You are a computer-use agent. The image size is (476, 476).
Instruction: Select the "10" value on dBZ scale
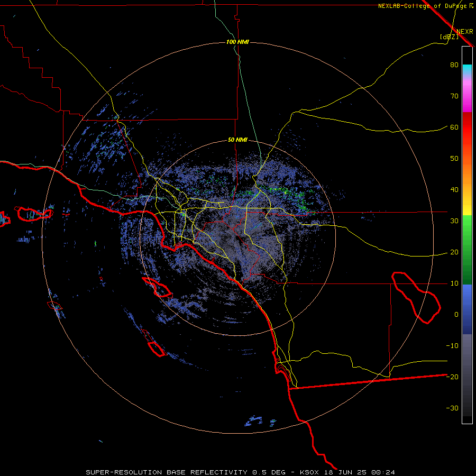pyautogui.click(x=454, y=283)
